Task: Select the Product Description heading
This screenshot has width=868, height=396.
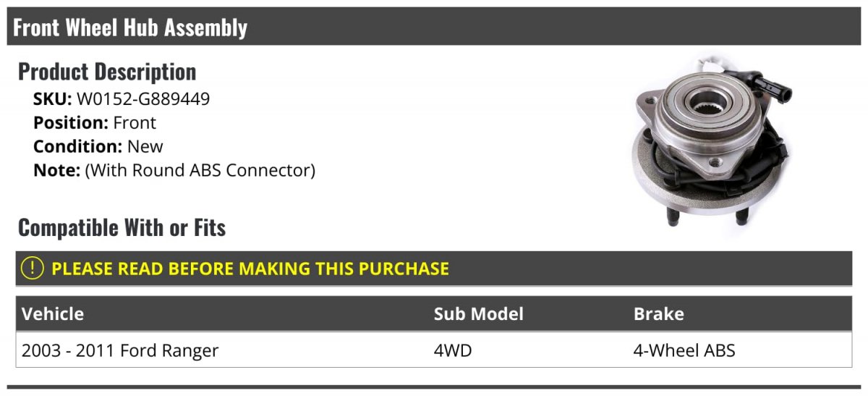Action: [107, 72]
